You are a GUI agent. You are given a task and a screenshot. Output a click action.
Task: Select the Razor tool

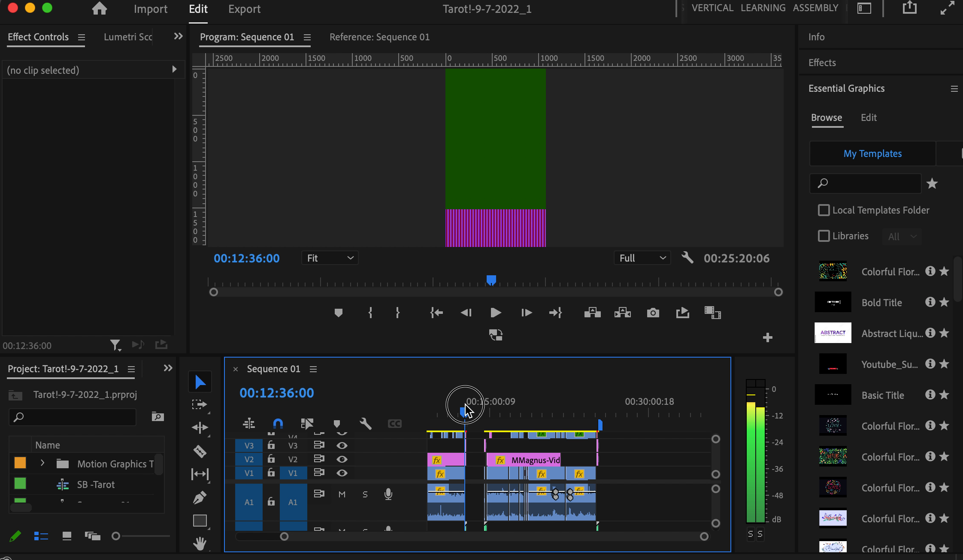point(200,451)
